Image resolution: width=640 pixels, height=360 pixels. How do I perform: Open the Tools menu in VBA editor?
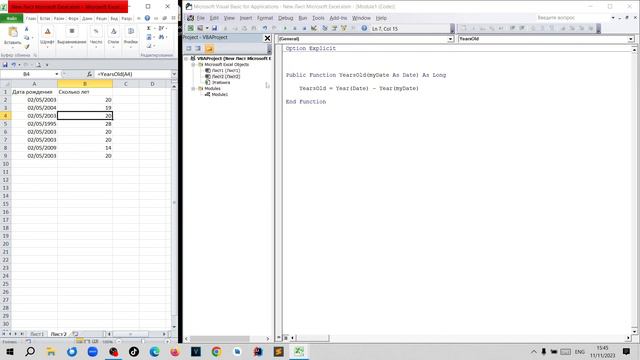[318, 18]
